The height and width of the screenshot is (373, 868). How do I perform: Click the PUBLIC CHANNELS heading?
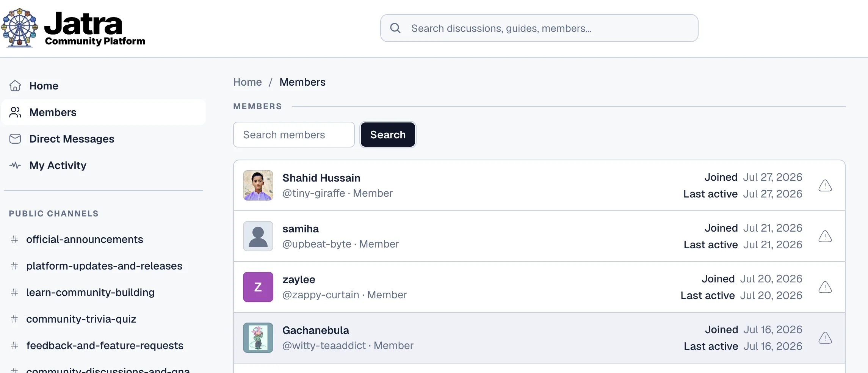pos(54,213)
